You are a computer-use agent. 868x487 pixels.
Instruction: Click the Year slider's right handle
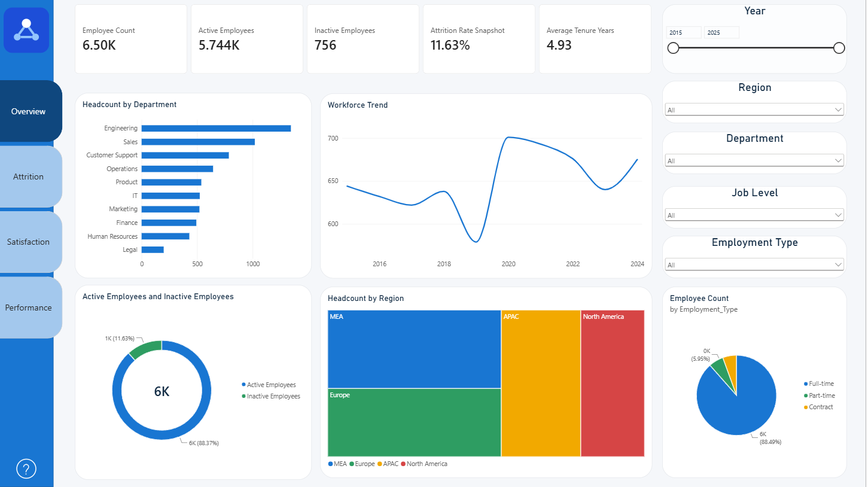click(839, 48)
